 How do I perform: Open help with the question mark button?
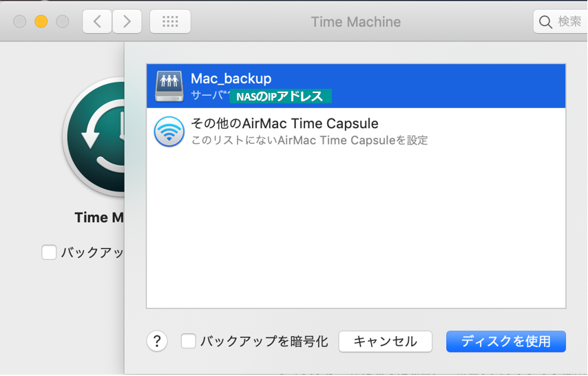[x=157, y=341]
